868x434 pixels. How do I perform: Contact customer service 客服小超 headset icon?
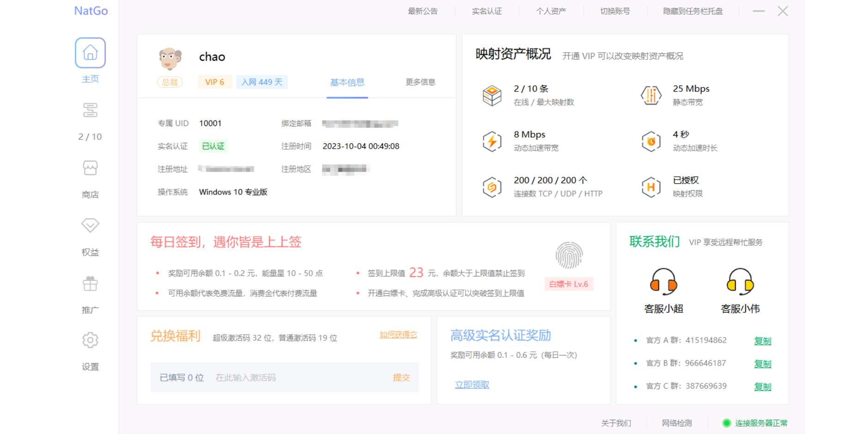coord(663,282)
